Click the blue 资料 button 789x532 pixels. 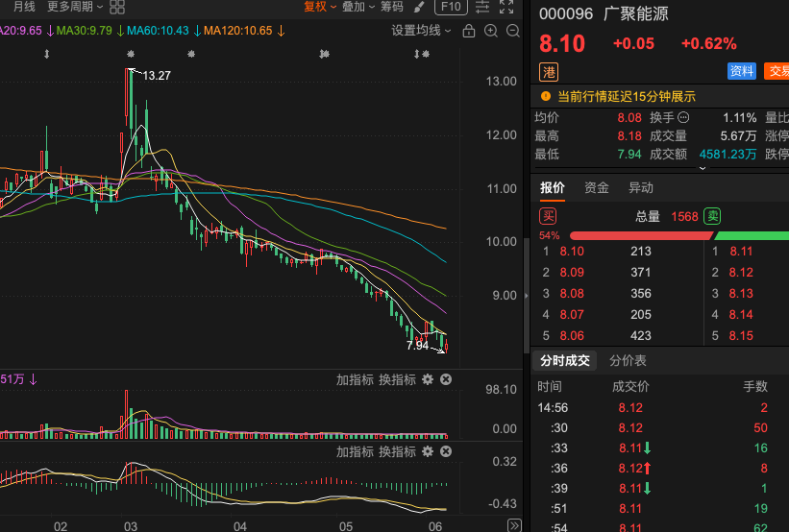[742, 71]
